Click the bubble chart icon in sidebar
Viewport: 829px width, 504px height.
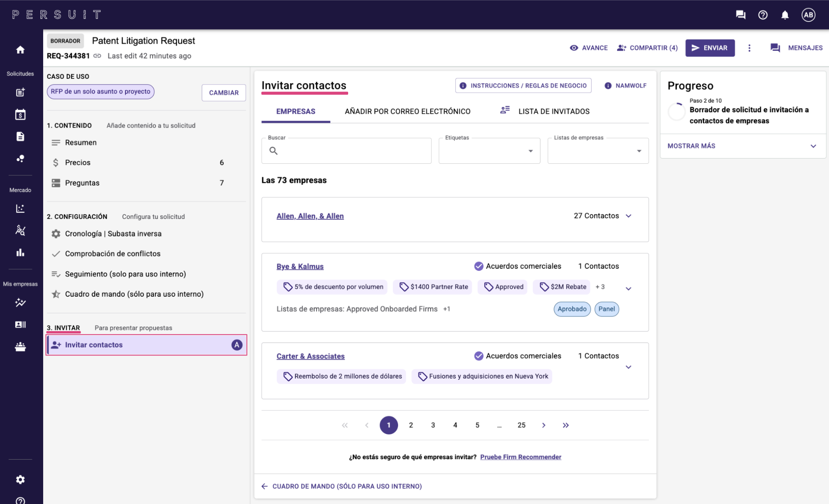point(20,159)
